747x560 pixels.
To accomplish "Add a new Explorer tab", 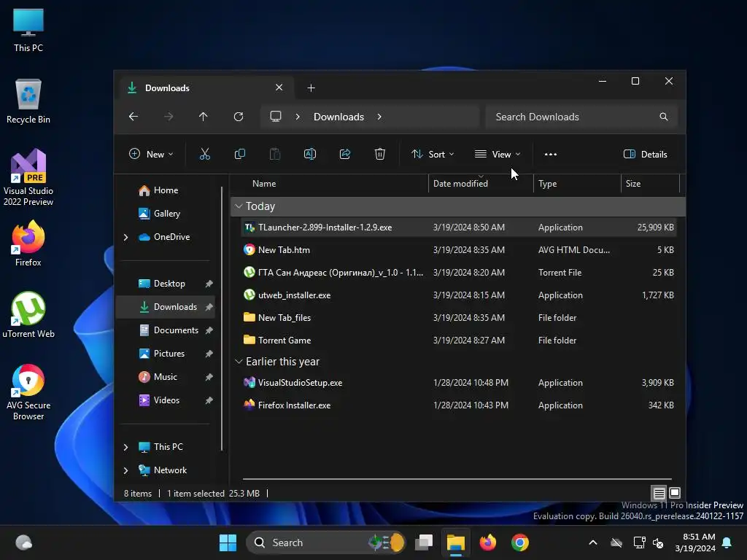I will pyautogui.click(x=311, y=87).
